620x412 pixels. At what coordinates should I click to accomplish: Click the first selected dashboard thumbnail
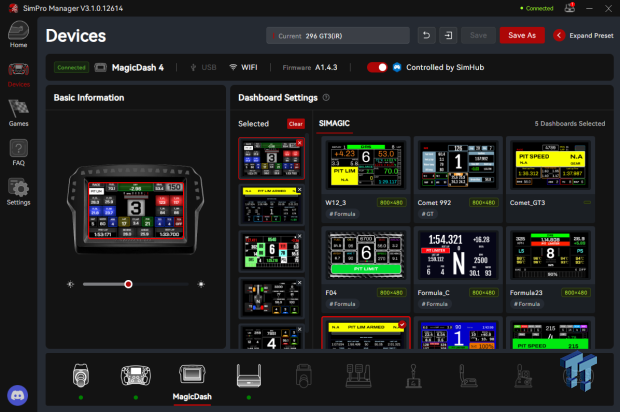[x=271, y=159]
